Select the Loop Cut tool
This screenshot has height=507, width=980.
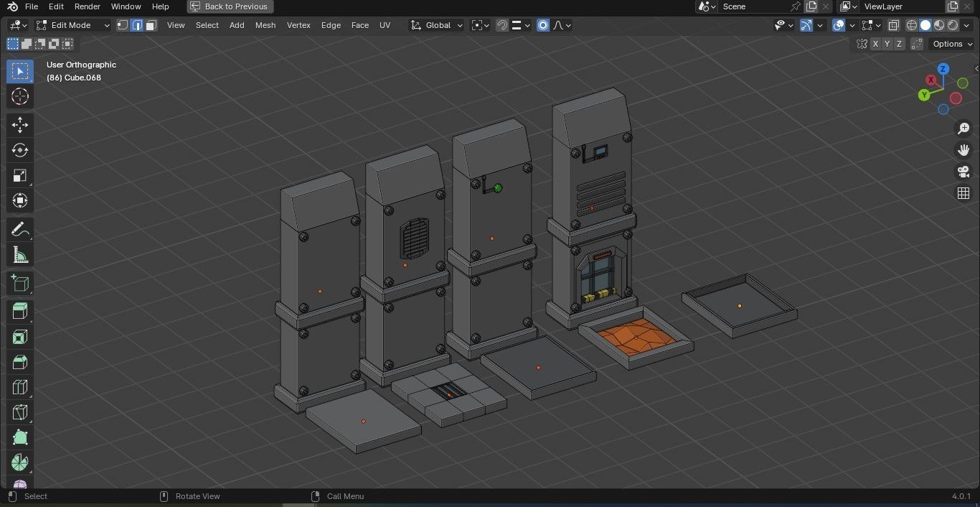(19, 387)
